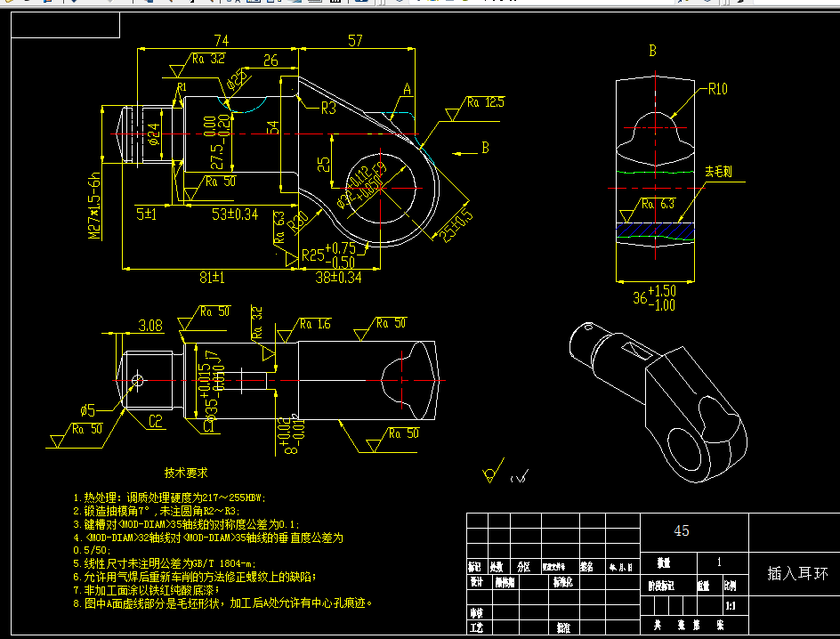Click the 去毛刺 annotation on the section view
This screenshot has width=840, height=639.
[x=717, y=174]
